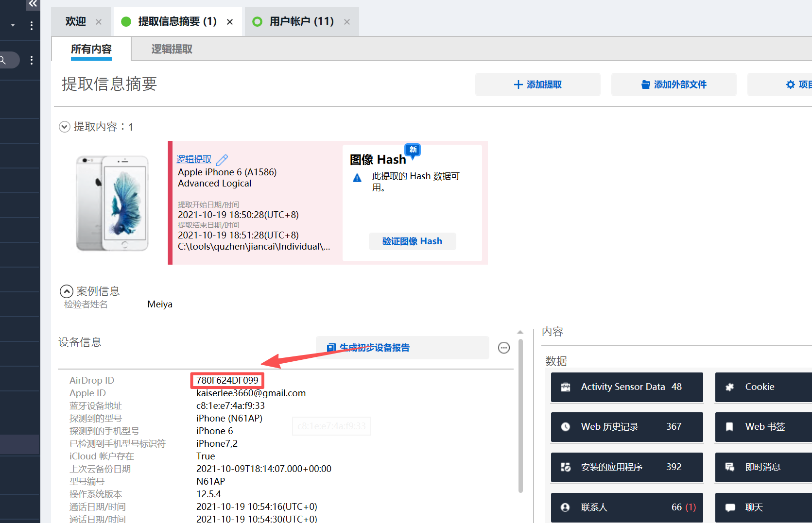This screenshot has width=812, height=523.
Task: Open 安装的应用程序 tile
Action: click(x=626, y=467)
